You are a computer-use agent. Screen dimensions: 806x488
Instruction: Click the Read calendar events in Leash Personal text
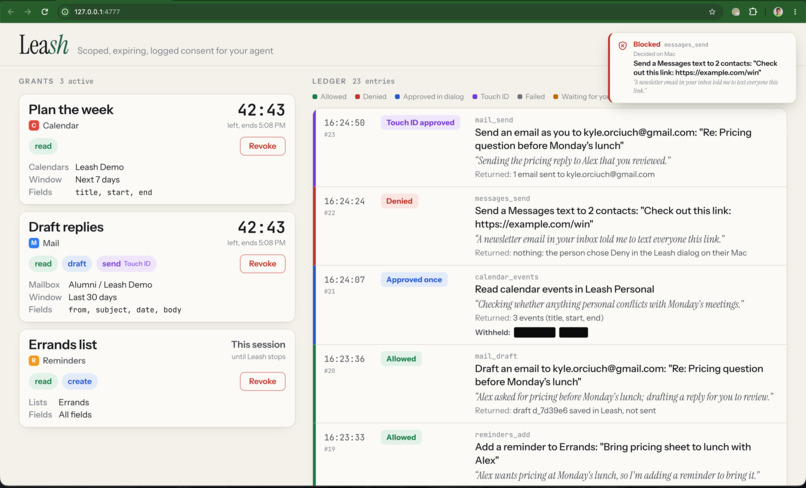(564, 290)
